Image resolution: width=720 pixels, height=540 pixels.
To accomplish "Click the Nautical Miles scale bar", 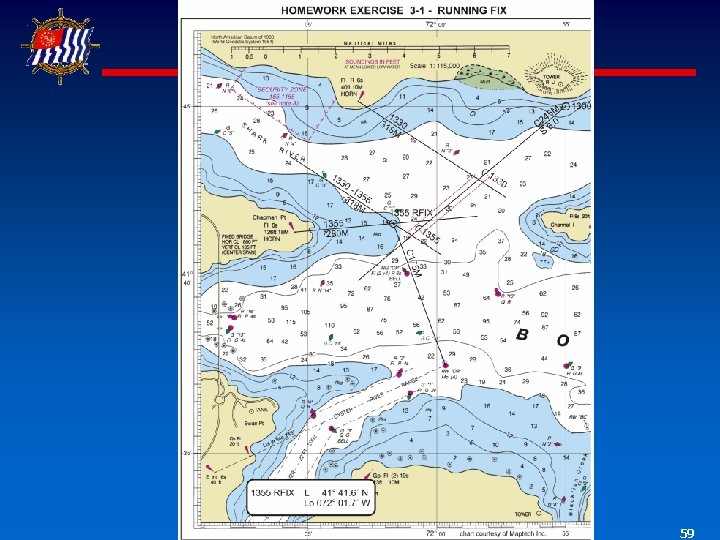I will click(x=370, y=51).
